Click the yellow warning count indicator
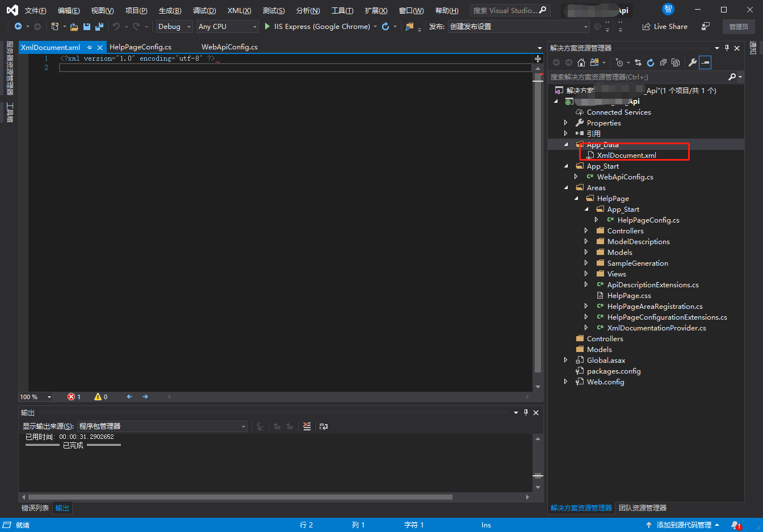763x532 pixels. coord(101,397)
